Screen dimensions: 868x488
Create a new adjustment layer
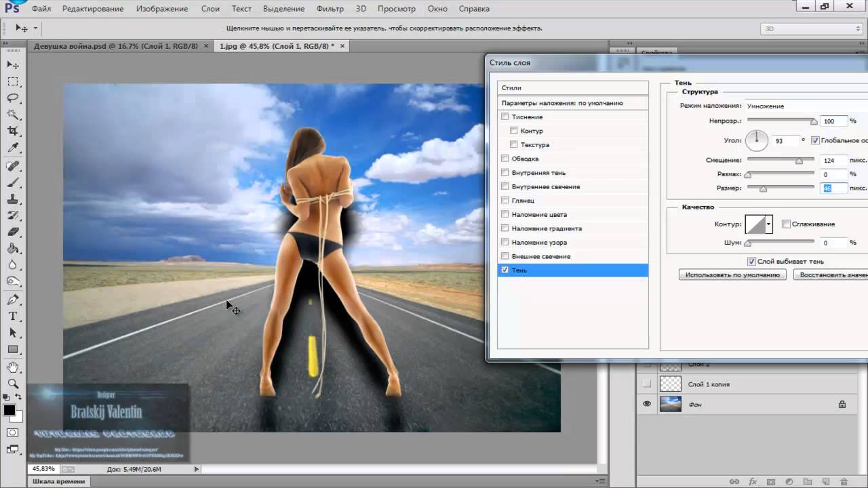coord(789,481)
